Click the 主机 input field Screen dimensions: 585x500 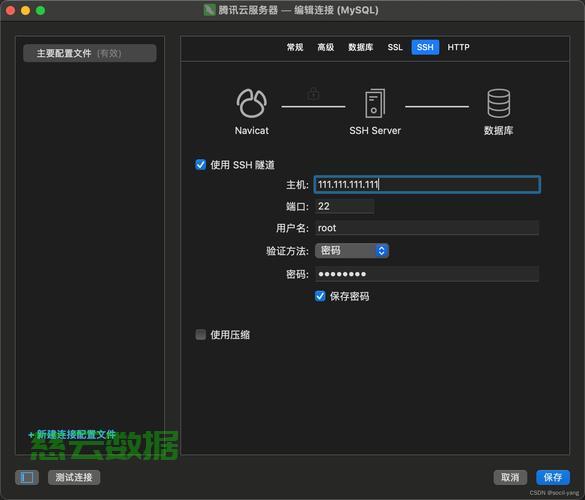pyautogui.click(x=427, y=184)
